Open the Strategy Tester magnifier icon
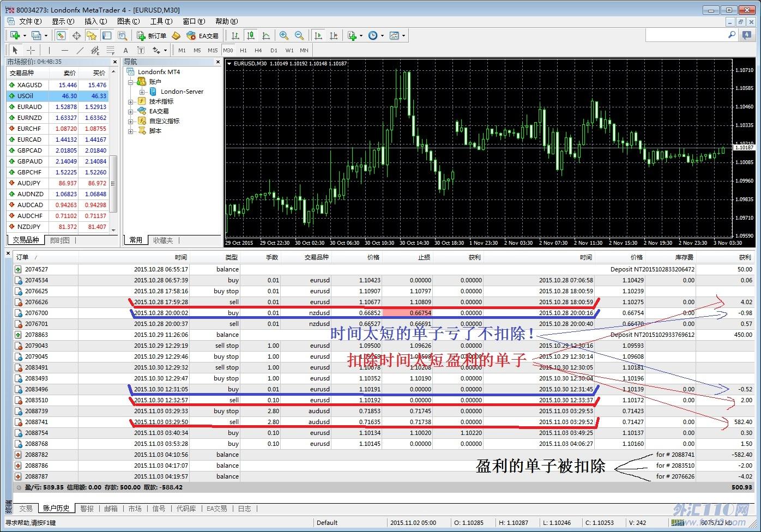761x532 pixels. click(122, 35)
